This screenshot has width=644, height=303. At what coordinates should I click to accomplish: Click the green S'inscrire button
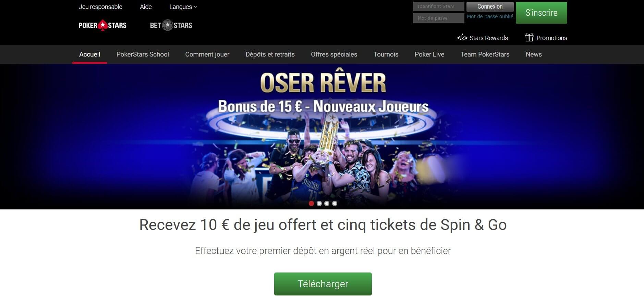542,13
